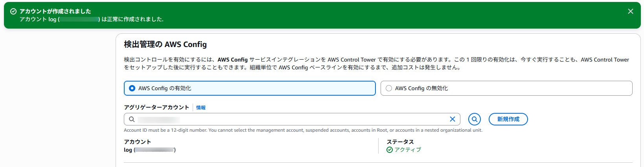Click the success checkmark icon in banner
Screen dimensions: 644x167
tap(13, 11)
